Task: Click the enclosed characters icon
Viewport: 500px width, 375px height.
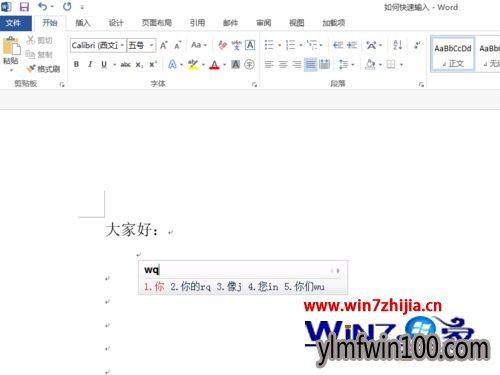Action: coord(249,64)
